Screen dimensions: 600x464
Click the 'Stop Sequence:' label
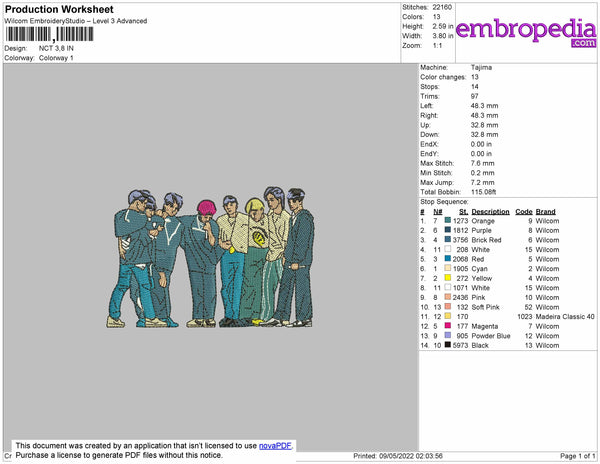coord(444,202)
